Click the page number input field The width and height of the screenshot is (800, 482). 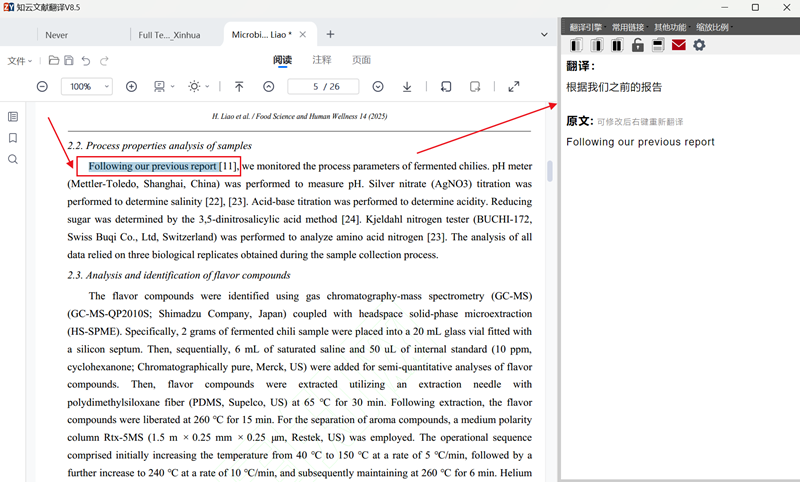point(322,87)
